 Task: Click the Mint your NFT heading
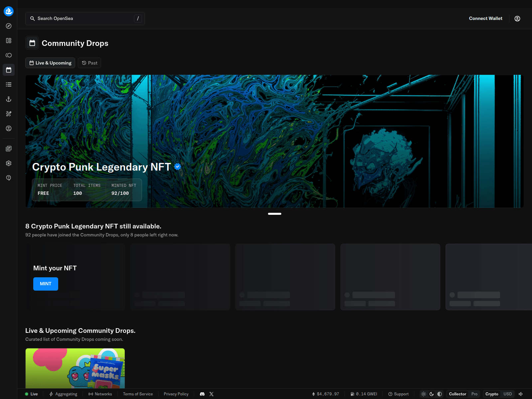[55, 268]
